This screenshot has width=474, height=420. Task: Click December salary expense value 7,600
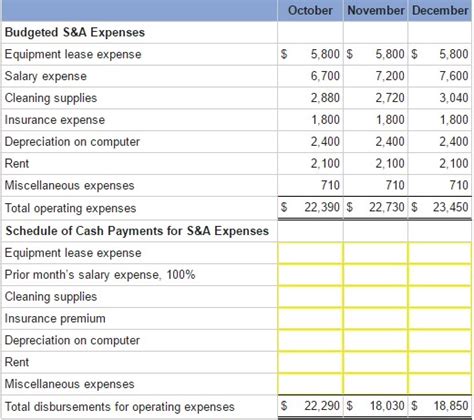click(454, 76)
